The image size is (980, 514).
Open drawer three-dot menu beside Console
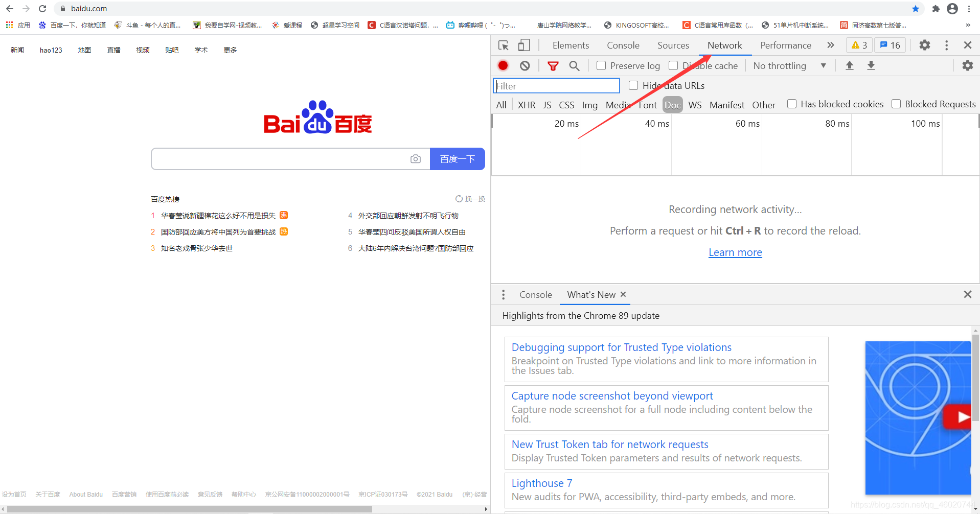pyautogui.click(x=504, y=295)
